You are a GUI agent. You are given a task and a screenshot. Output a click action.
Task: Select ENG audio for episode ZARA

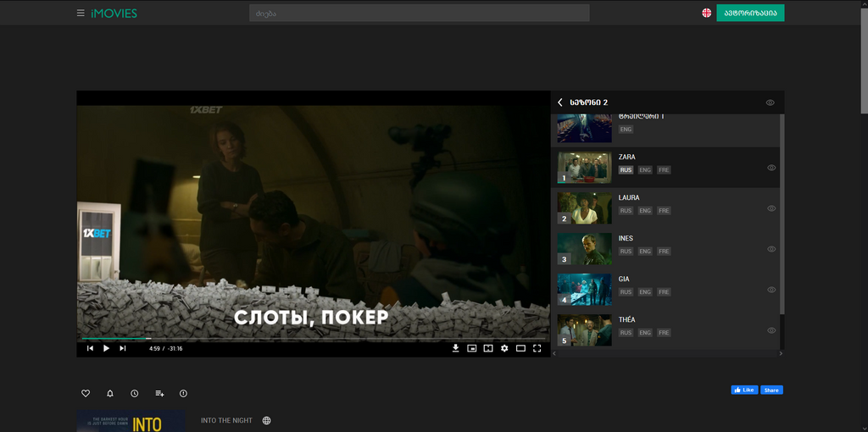pos(645,169)
